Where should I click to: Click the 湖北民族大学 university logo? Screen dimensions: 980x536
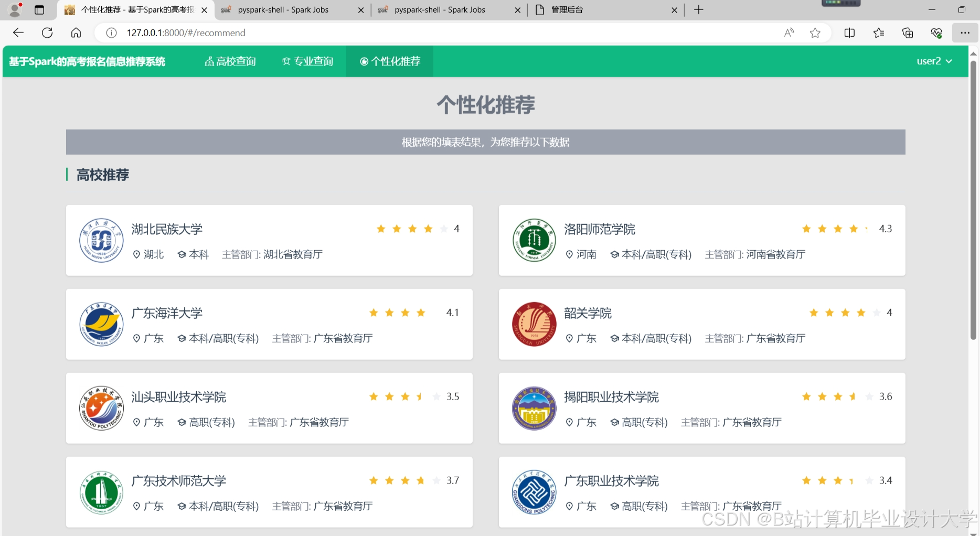pyautogui.click(x=101, y=240)
